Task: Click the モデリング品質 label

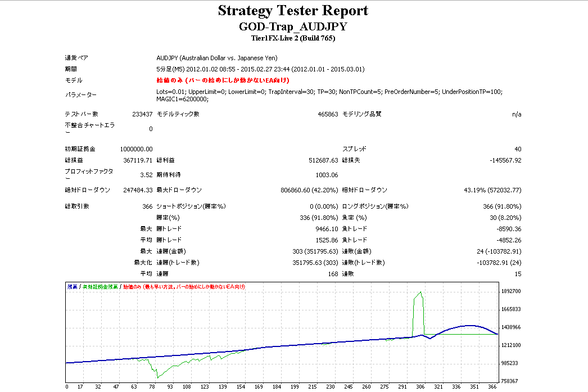Action: point(362,114)
